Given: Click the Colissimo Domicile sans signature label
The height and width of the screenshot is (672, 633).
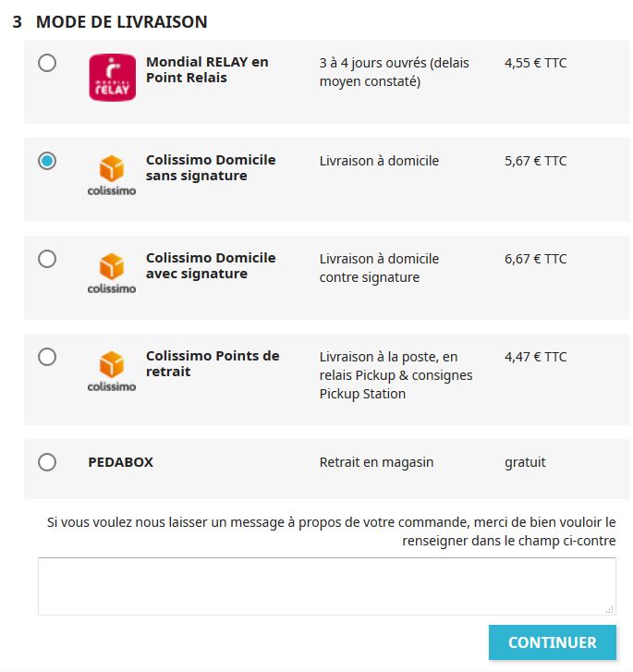Looking at the screenshot, I should tap(211, 167).
